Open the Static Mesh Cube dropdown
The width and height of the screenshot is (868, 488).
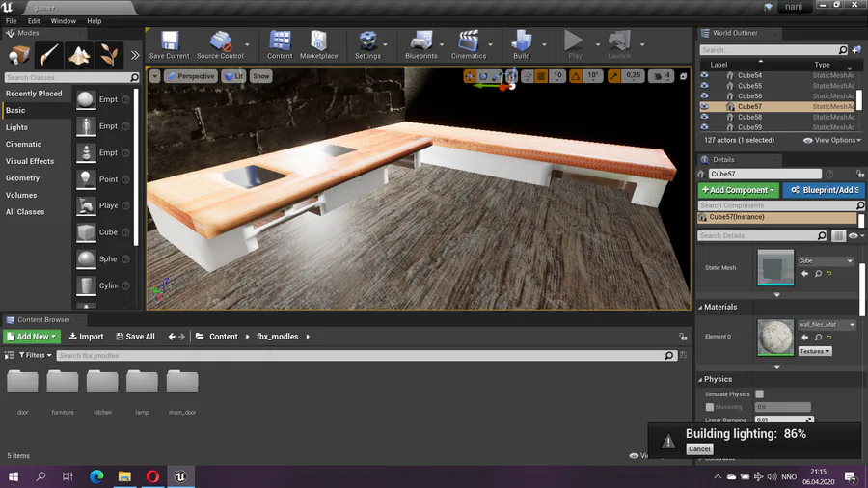(826, 260)
